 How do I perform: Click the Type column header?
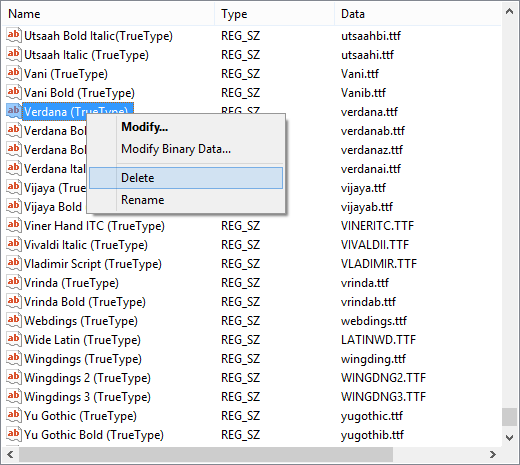(x=275, y=14)
